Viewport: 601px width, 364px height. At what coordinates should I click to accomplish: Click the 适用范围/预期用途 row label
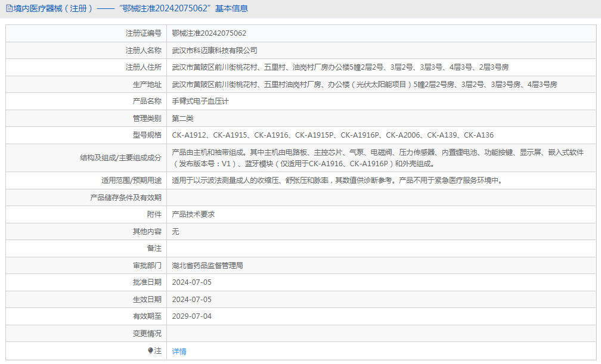[x=131, y=181]
